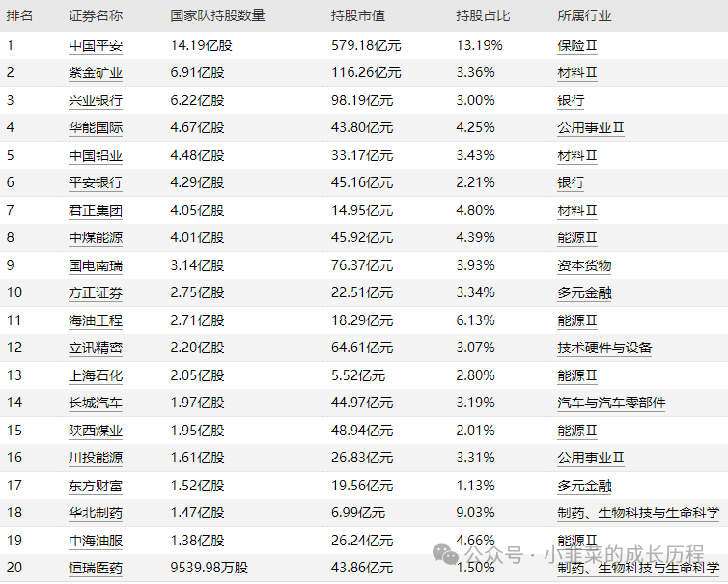Open the 长城汽车 stock link
This screenshot has width=728, height=584.
pyautogui.click(x=96, y=403)
